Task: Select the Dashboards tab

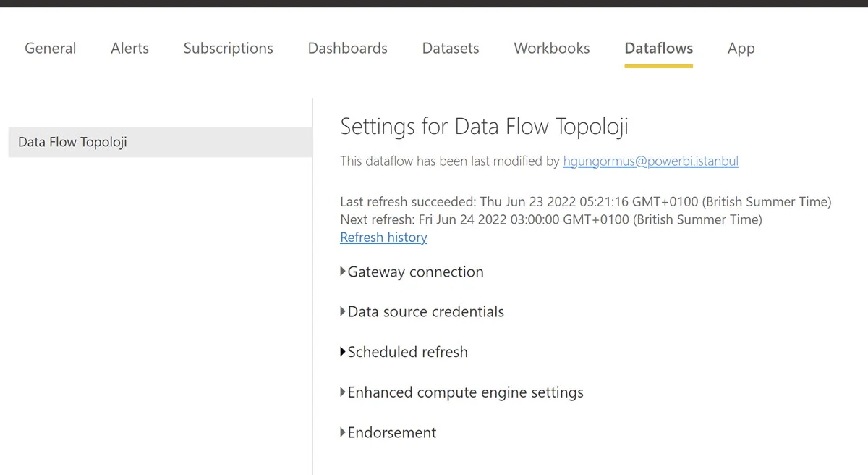Action: click(347, 49)
